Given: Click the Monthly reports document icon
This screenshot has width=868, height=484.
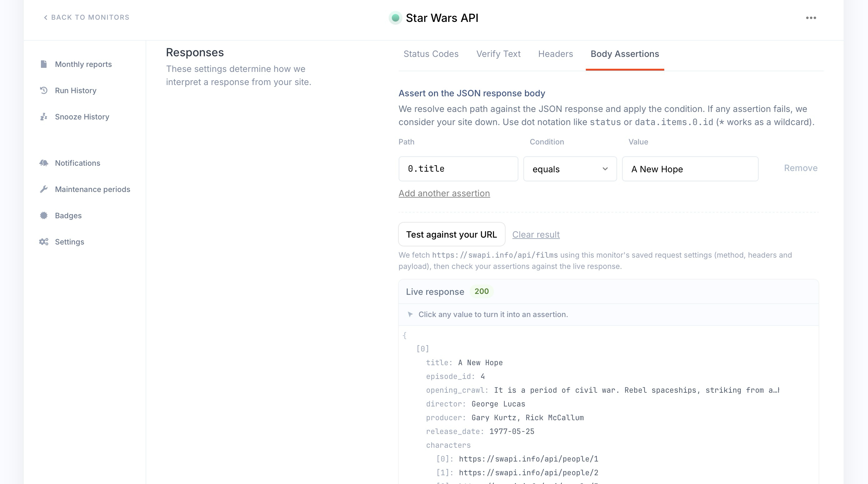Looking at the screenshot, I should pyautogui.click(x=43, y=64).
